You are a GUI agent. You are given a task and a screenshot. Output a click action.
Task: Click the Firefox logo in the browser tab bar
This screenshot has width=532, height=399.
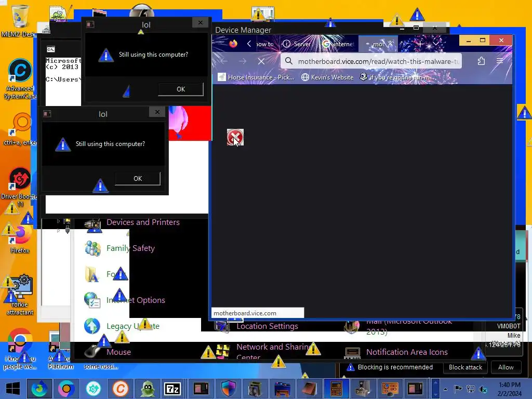233,44
